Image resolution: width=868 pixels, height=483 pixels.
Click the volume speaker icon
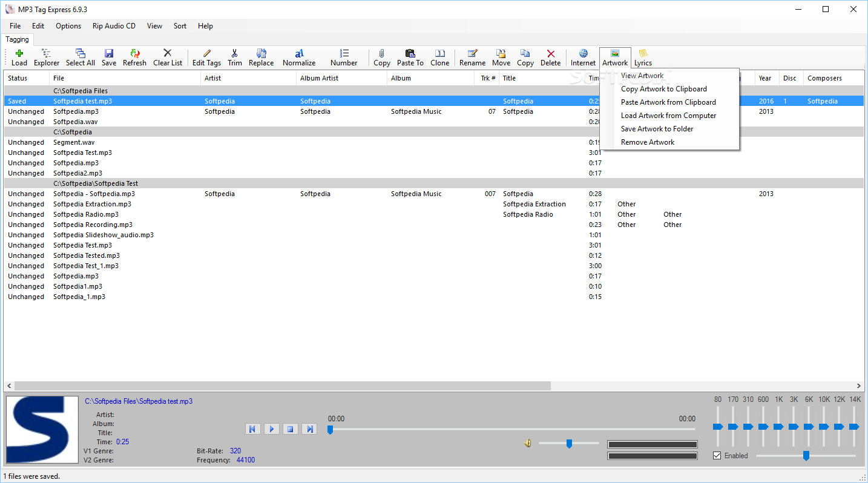point(528,444)
